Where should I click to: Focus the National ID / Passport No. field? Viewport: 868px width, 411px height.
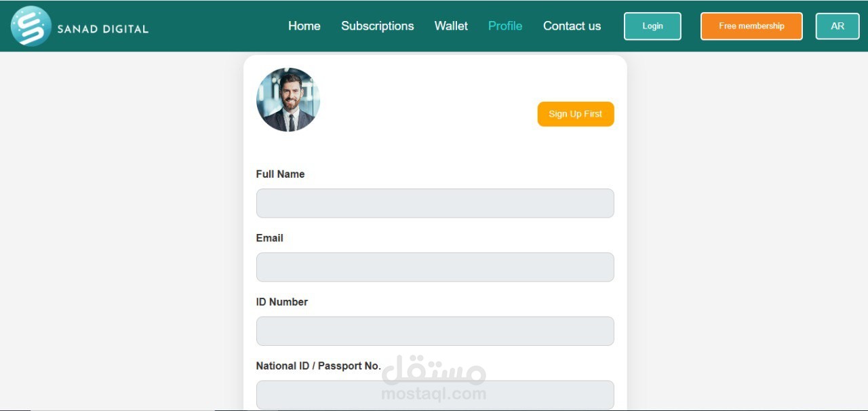pyautogui.click(x=435, y=395)
